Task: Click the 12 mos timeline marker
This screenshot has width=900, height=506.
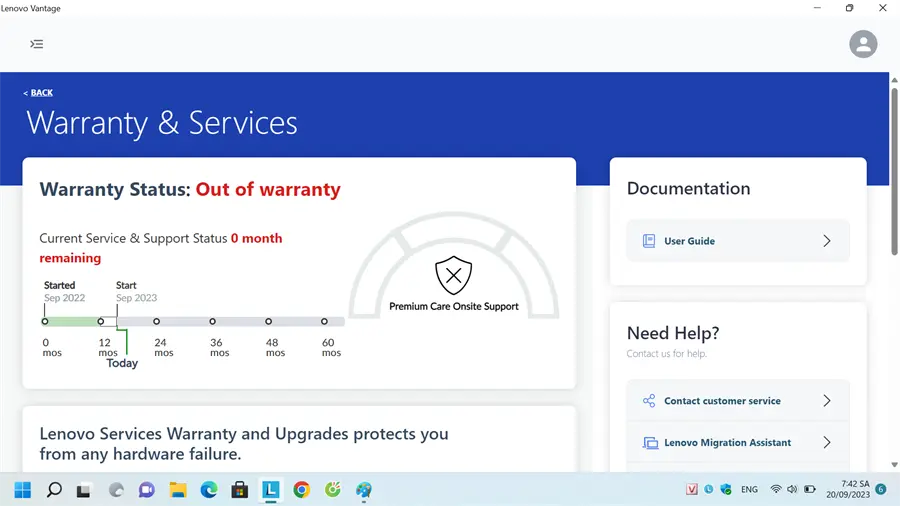Action: pos(100,321)
